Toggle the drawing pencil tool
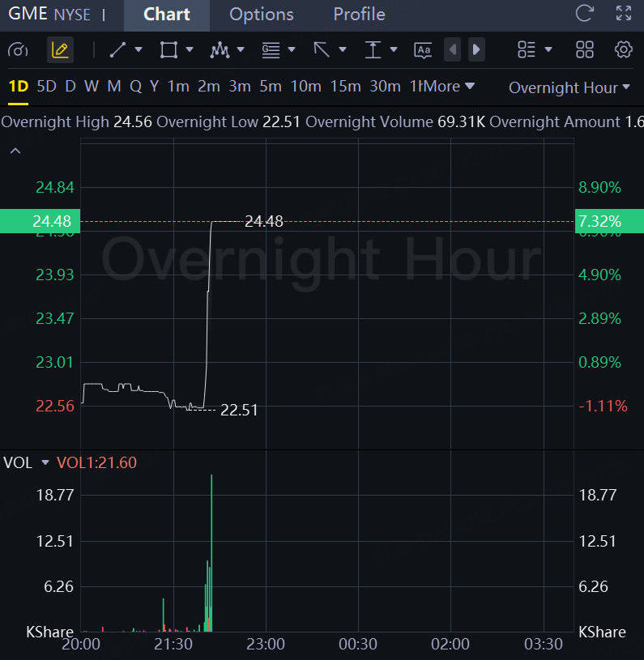This screenshot has height=660, width=644. coord(60,50)
